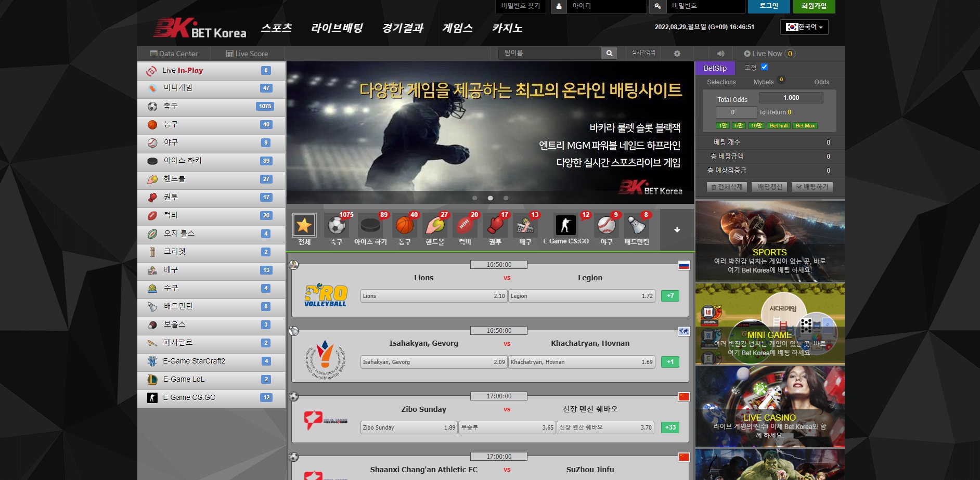Click the Bet half button
Image resolution: width=980 pixels, height=480 pixels.
coord(779,126)
